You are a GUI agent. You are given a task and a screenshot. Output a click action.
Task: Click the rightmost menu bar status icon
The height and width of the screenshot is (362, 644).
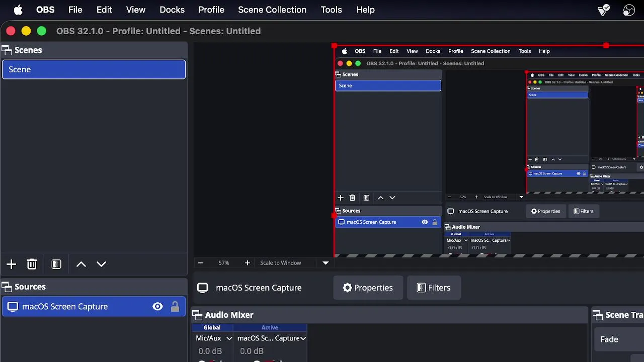coord(629,10)
